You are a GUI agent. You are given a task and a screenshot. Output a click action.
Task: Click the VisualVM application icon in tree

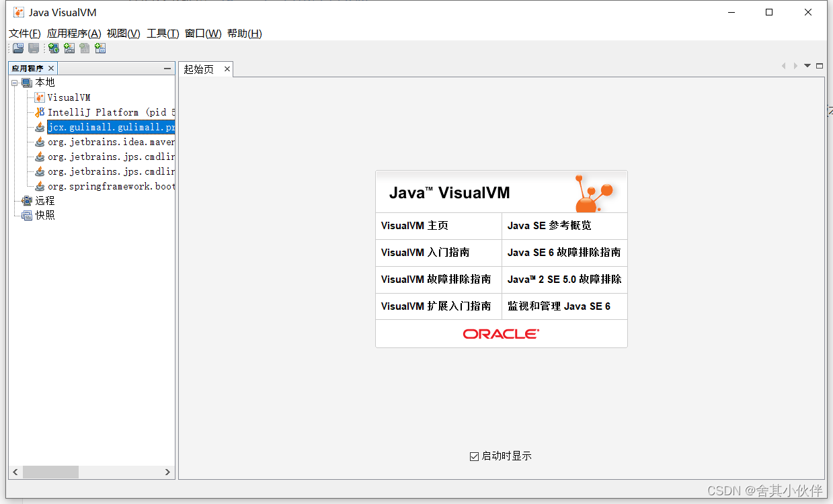(x=40, y=97)
